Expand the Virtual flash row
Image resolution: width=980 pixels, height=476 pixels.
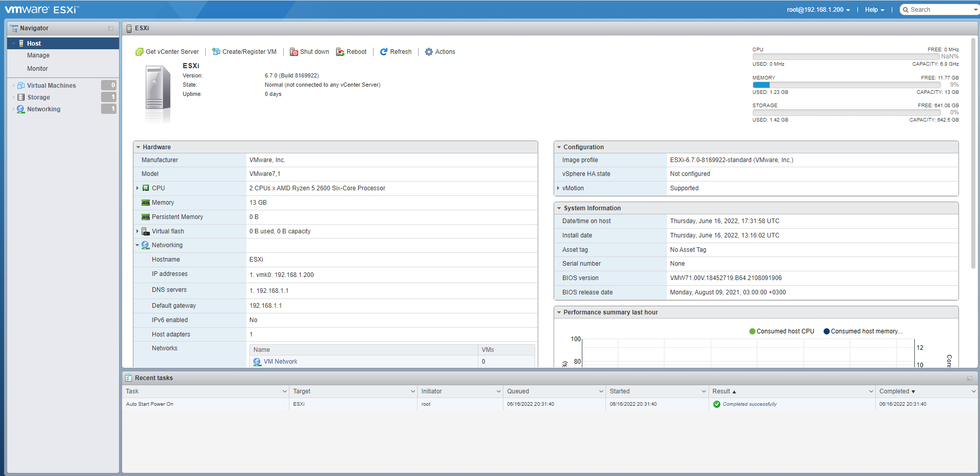click(138, 231)
